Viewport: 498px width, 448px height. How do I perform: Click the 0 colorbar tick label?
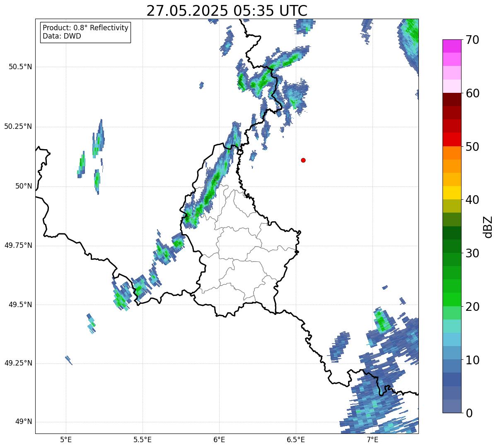click(469, 413)
